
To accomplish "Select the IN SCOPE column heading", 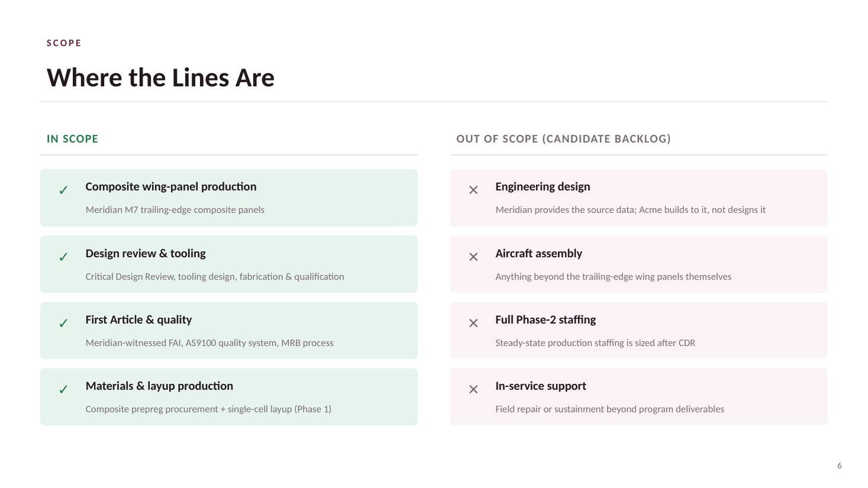I will click(x=72, y=139).
